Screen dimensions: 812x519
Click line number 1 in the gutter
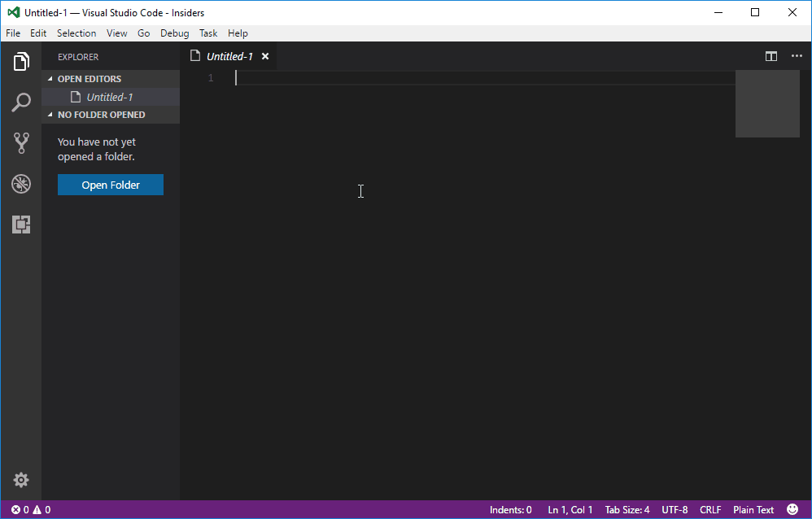click(211, 78)
